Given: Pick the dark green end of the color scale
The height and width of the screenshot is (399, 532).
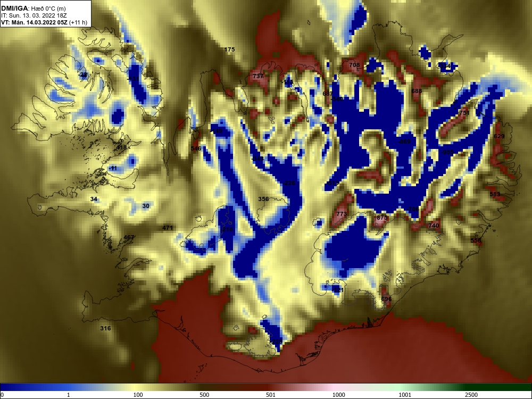Looking at the screenshot, I should pyautogui.click(x=502, y=387).
